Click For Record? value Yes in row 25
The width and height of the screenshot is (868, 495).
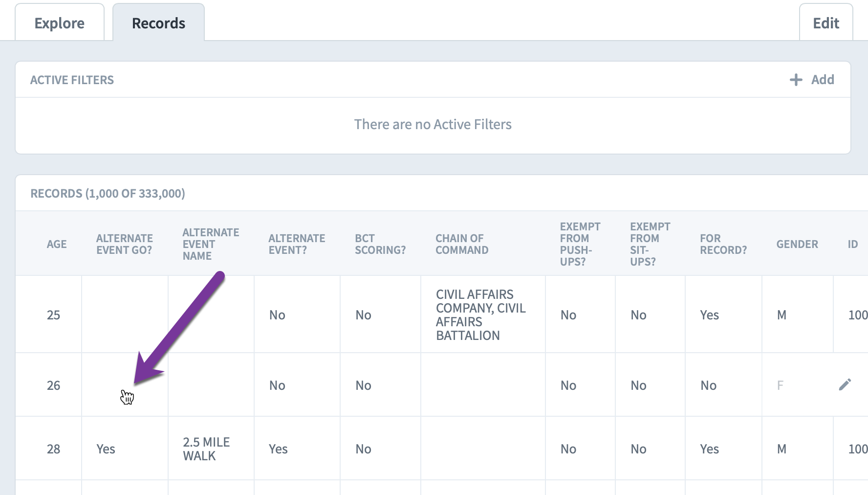click(x=709, y=315)
